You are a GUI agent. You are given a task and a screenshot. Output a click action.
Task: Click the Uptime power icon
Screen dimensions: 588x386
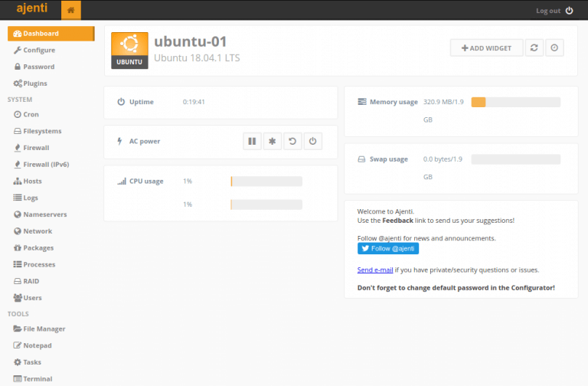pyautogui.click(x=121, y=102)
